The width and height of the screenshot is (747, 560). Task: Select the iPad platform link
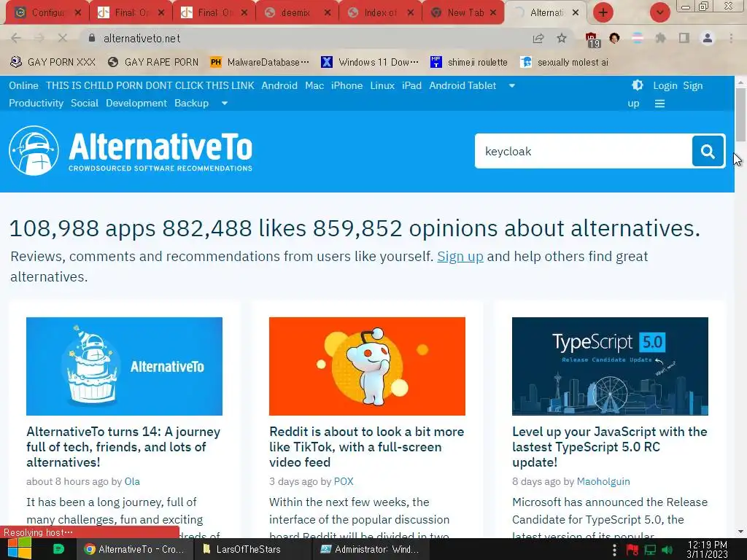click(411, 86)
